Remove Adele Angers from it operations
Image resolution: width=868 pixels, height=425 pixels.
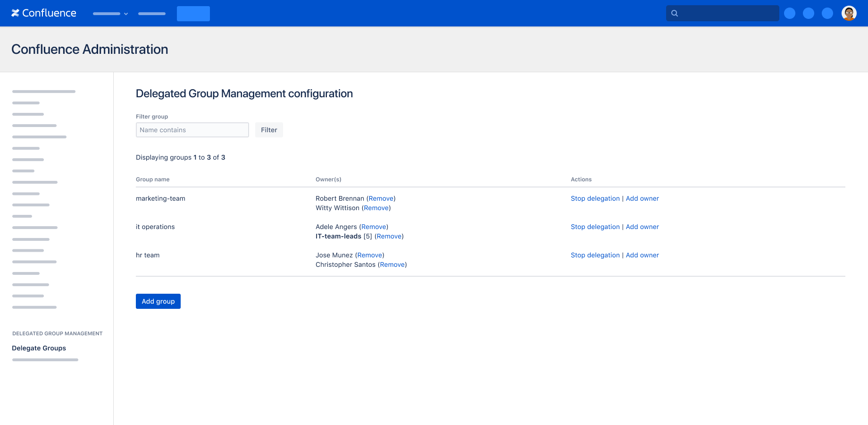click(x=374, y=227)
